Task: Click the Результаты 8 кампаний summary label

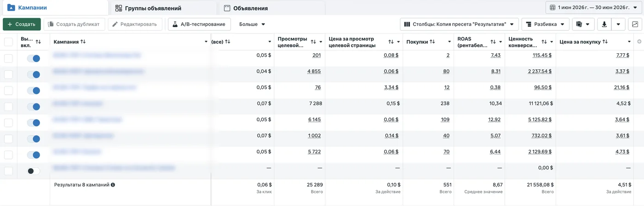Action: [x=82, y=185]
